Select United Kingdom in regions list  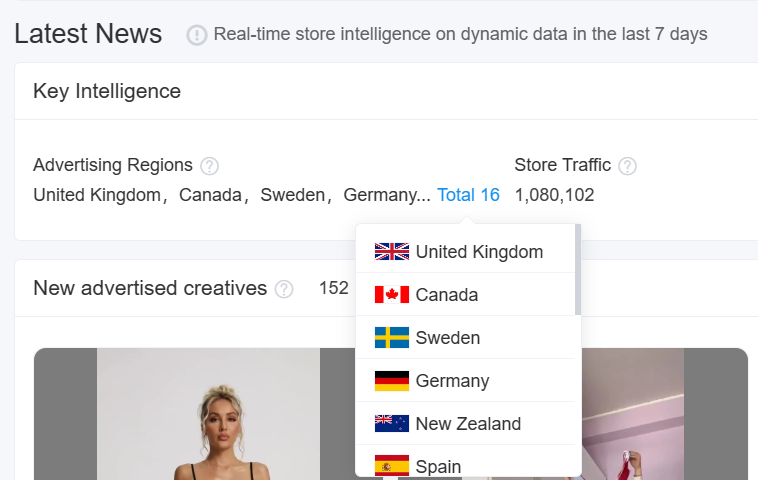(466, 251)
